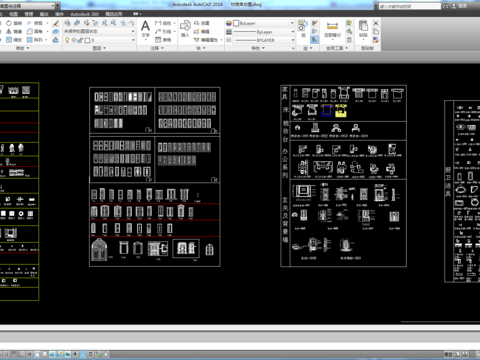Viewport: 480px width, 360px height.
Task: Click the Sign In (登录) button
Action: click(463, 6)
